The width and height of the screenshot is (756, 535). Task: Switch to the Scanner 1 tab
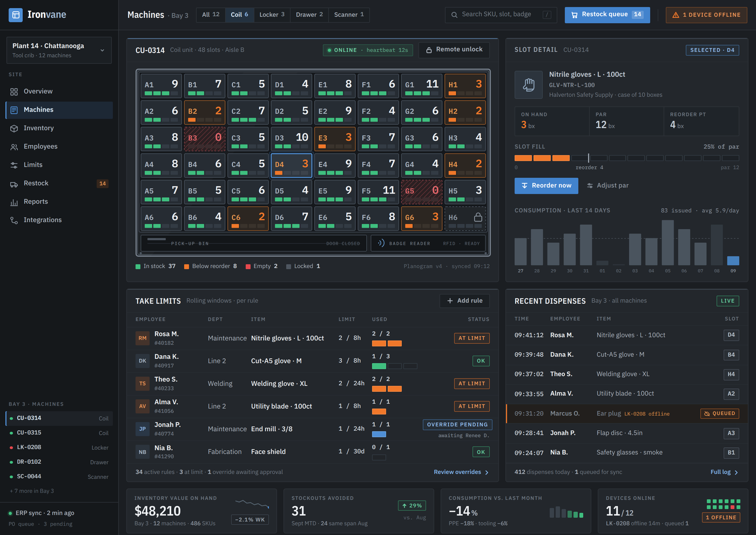click(349, 15)
